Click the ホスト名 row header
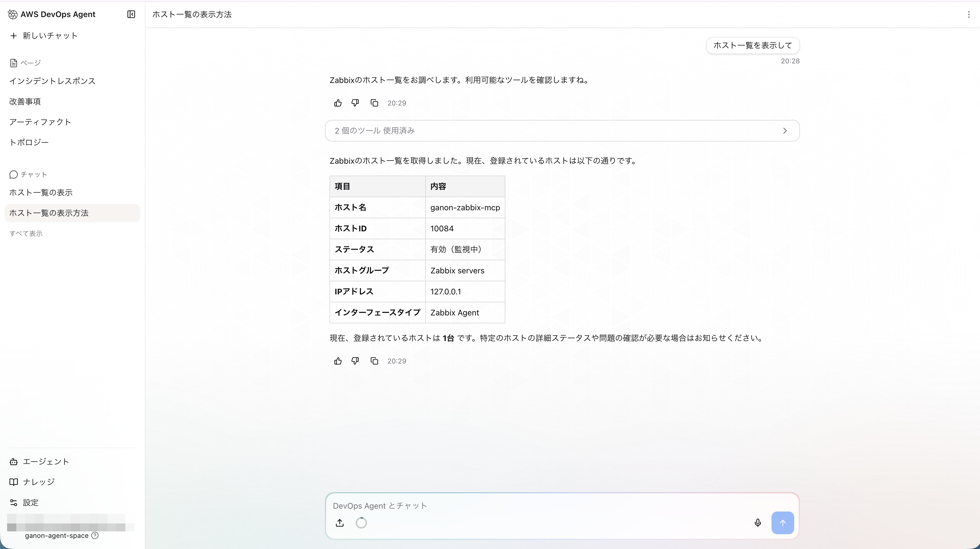980x549 pixels. point(378,208)
